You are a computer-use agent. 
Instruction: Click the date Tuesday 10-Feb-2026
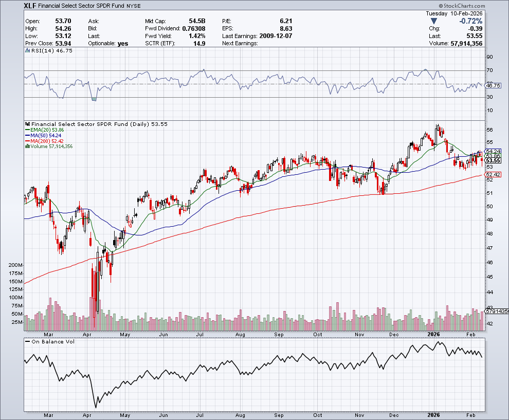[x=454, y=14]
